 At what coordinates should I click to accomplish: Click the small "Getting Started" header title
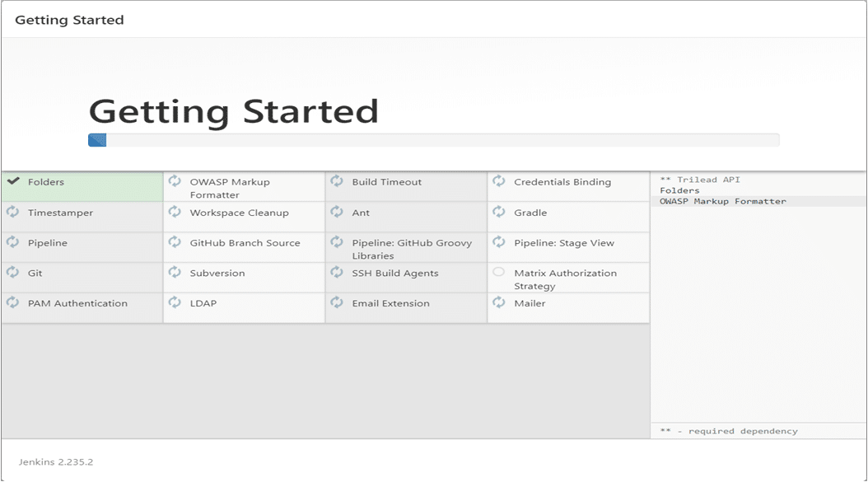pyautogui.click(x=69, y=20)
